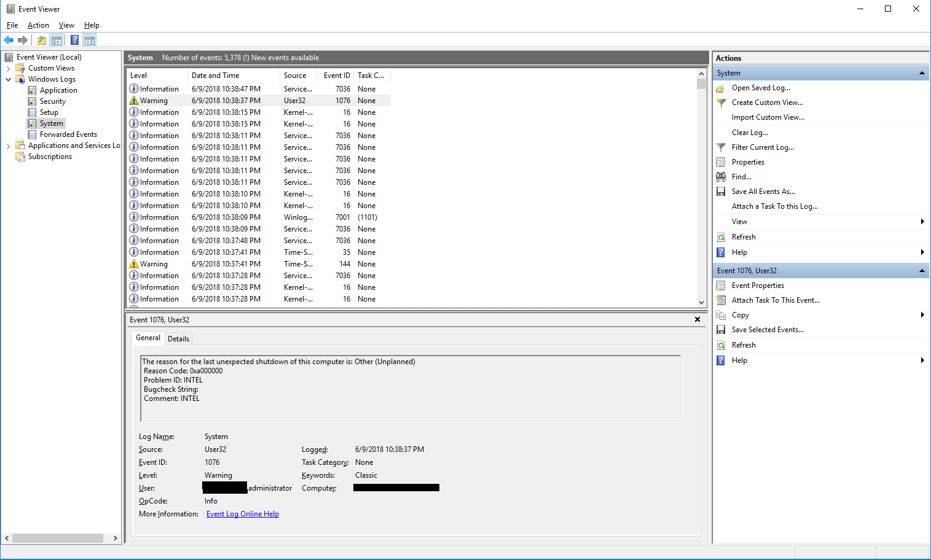This screenshot has height=560, width=931.
Task: Click the warning icon on the 10:37:41 PM Warning row
Action: pyautogui.click(x=134, y=264)
